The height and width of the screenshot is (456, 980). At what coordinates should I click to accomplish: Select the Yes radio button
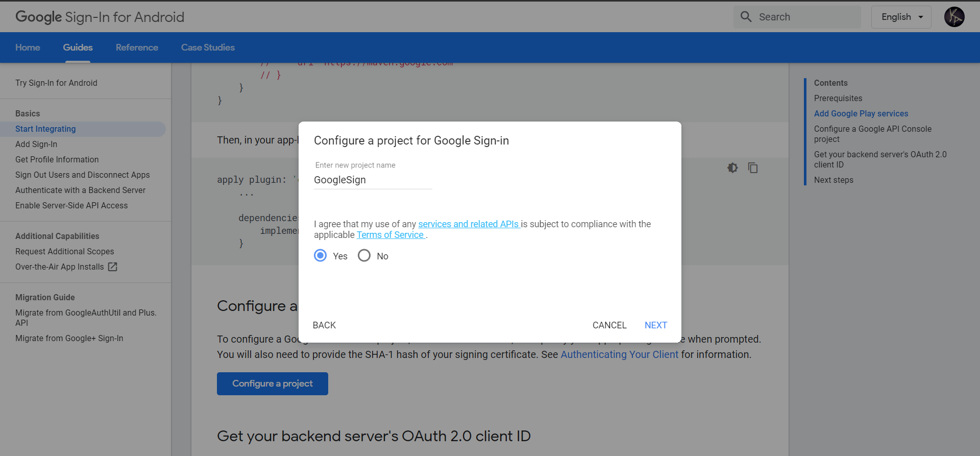point(320,255)
